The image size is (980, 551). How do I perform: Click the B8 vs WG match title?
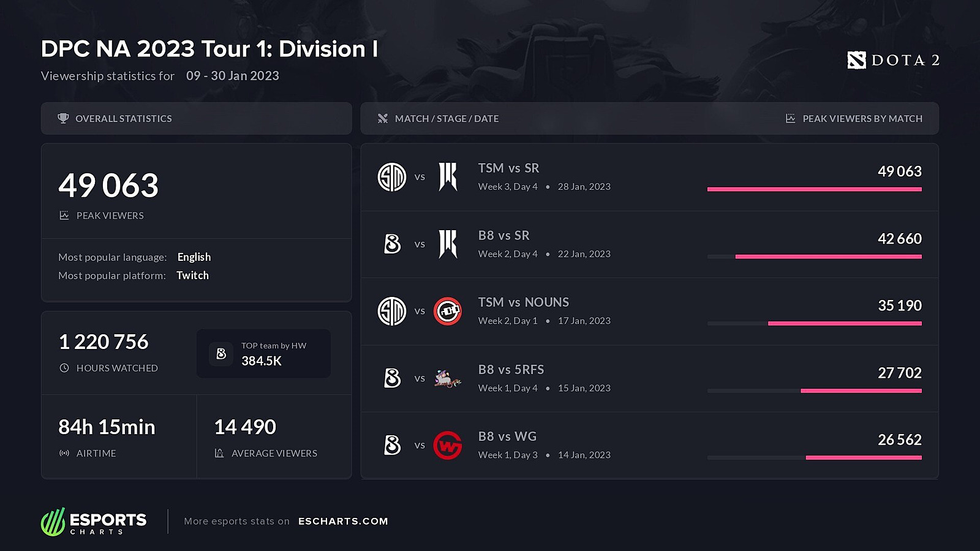click(507, 437)
